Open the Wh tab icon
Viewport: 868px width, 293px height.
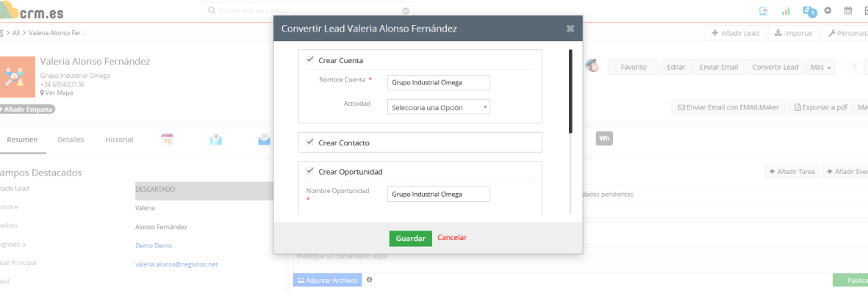point(604,138)
